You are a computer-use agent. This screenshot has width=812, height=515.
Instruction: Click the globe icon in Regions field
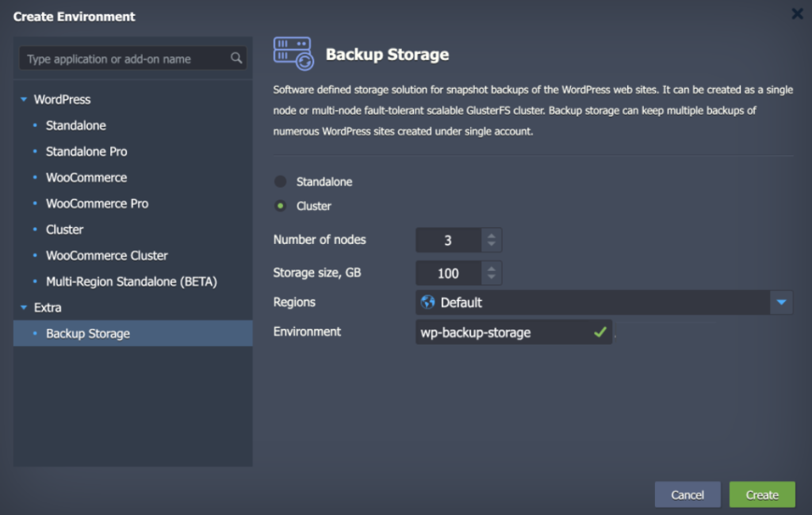[x=427, y=303]
